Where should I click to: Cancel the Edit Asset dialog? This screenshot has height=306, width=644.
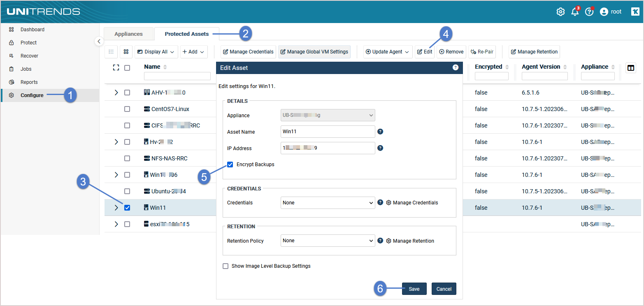tap(444, 289)
